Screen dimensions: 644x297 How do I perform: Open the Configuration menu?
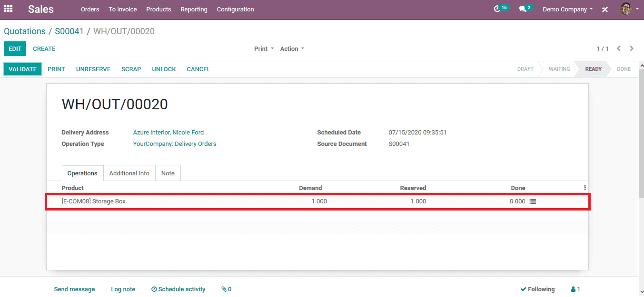pyautogui.click(x=235, y=9)
